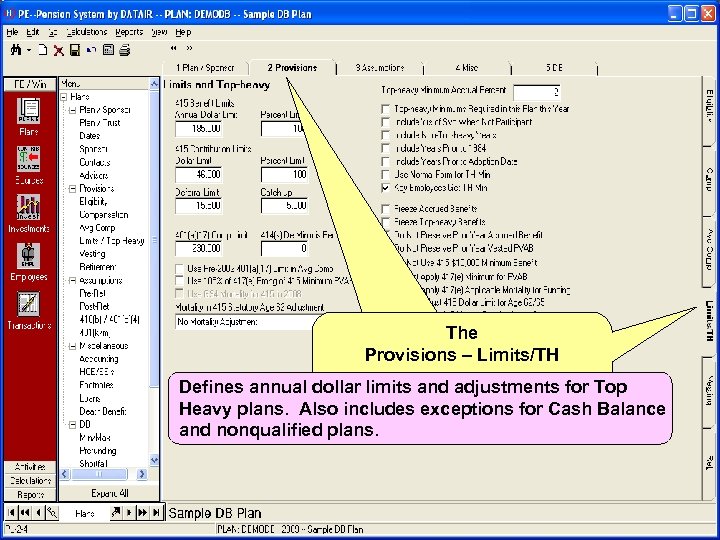Go to last record navigation icon
Screen dimensions: 720x540
pyautogui.click(x=156, y=512)
